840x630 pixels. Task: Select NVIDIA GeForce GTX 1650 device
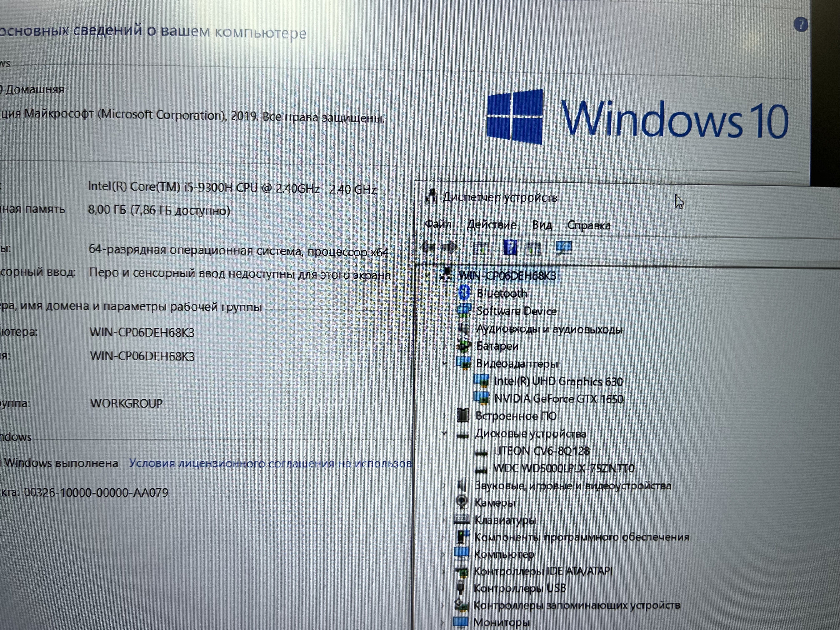point(559,399)
